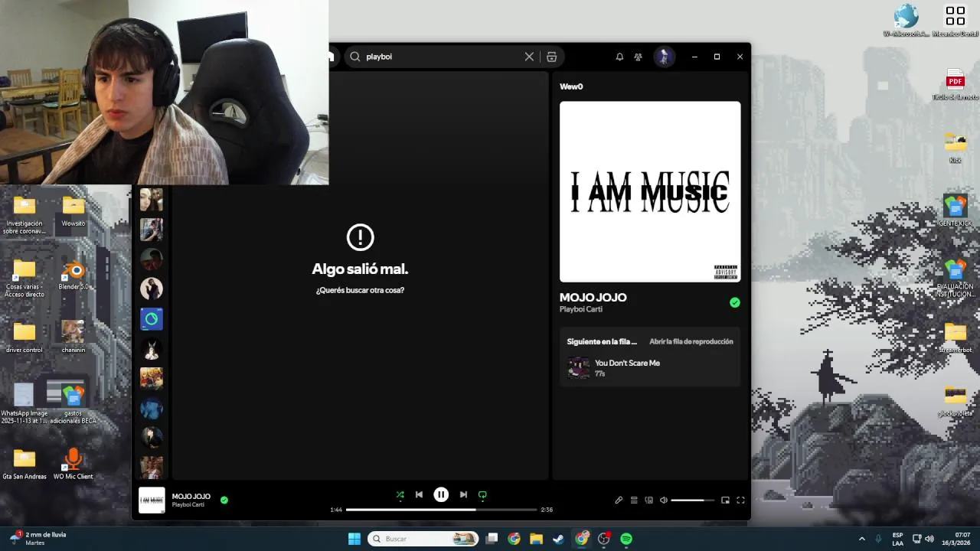The image size is (980, 551).
Task: Click Abrir la fila de reproducción
Action: coord(691,341)
